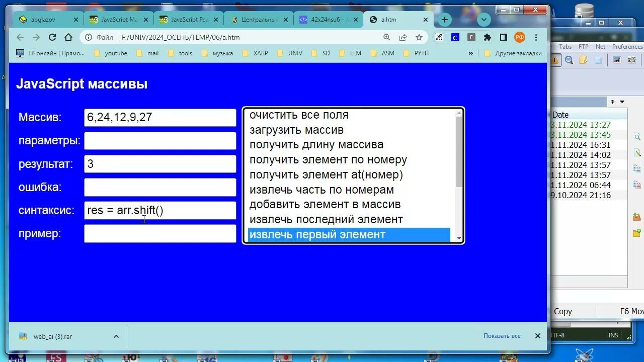This screenshot has height=362, width=644.
Task: Click the pencil extension icon in toolbar
Action: (439, 37)
